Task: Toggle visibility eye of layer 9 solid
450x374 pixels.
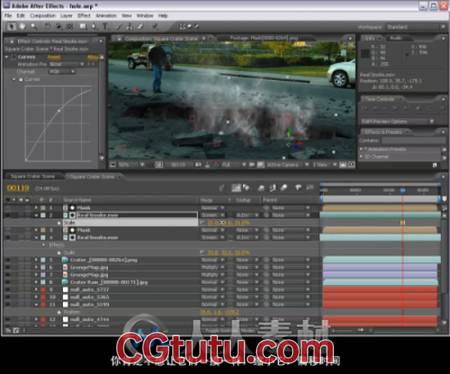Action: tap(7, 290)
